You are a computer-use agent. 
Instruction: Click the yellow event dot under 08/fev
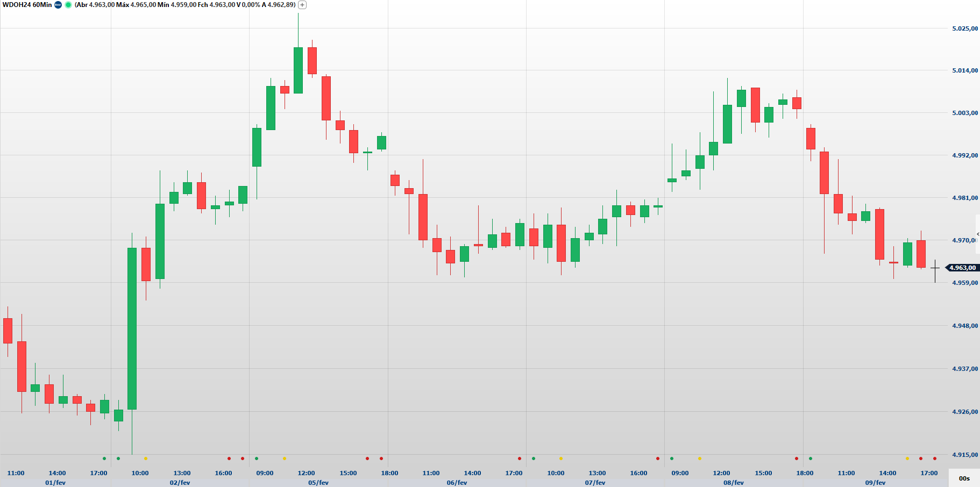click(x=700, y=459)
